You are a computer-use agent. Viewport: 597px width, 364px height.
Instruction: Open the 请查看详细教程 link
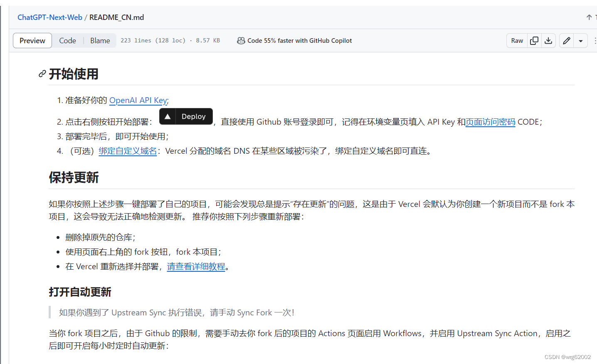click(196, 266)
